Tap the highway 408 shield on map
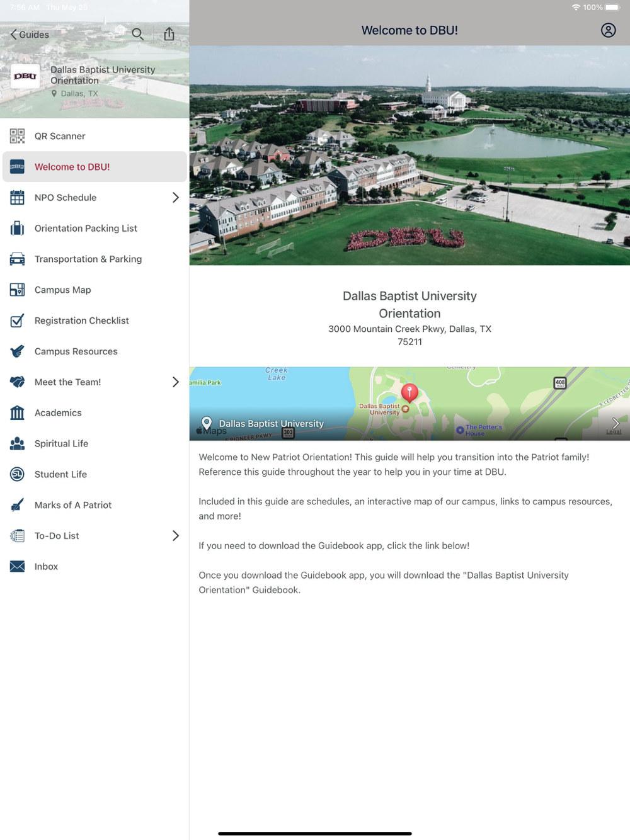The width and height of the screenshot is (630, 840). click(560, 383)
